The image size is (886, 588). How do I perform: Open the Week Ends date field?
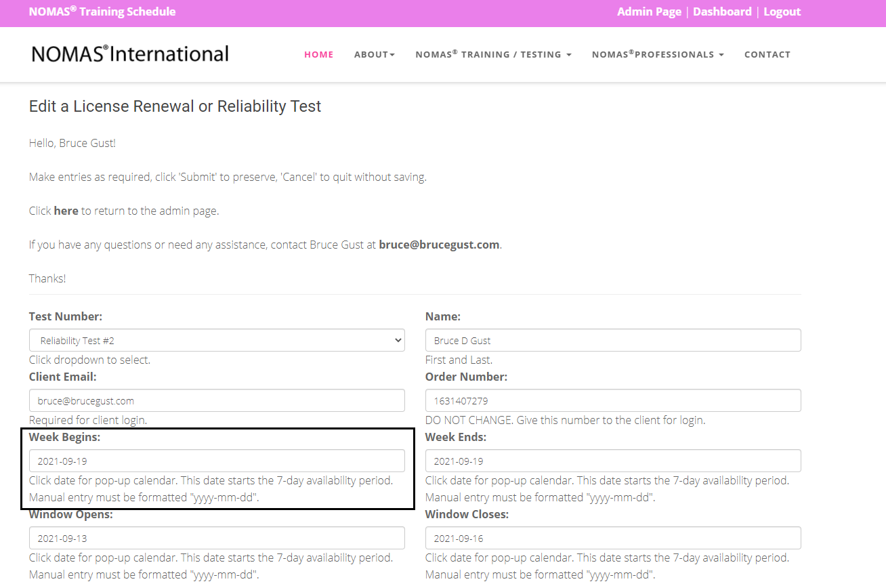click(x=613, y=461)
